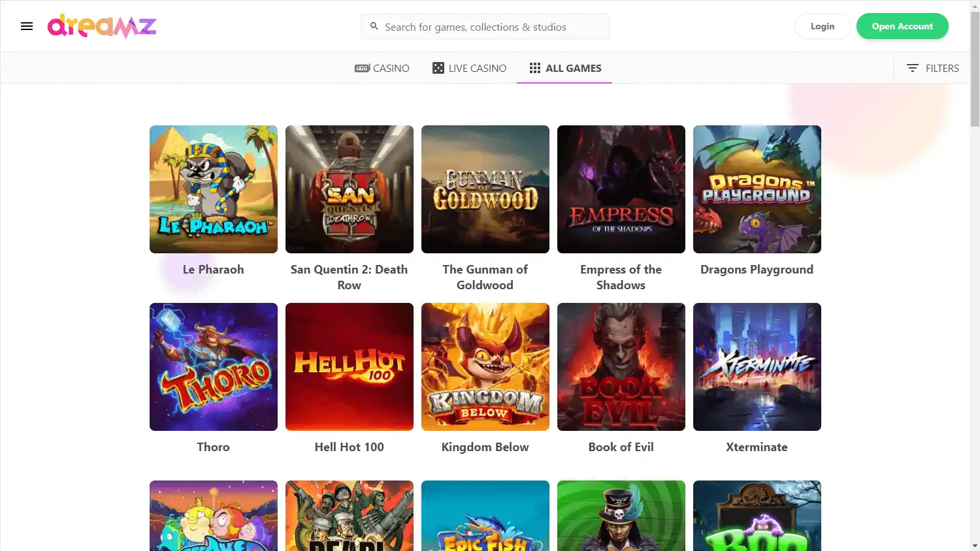Click the Dreamz logo
The width and height of the screenshot is (980, 551).
[102, 26]
